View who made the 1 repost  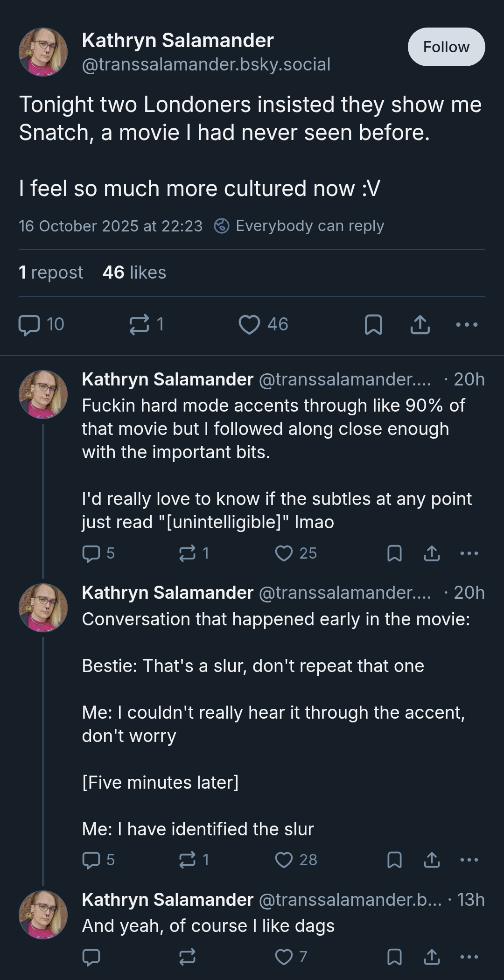tap(50, 273)
